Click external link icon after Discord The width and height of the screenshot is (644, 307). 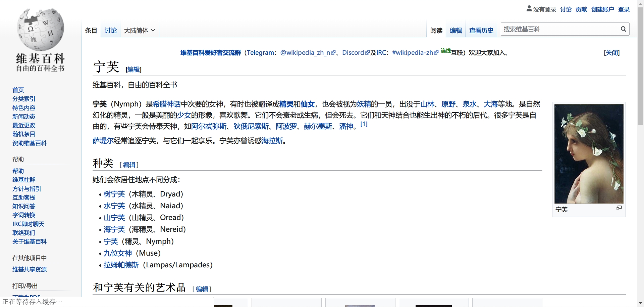367,53
